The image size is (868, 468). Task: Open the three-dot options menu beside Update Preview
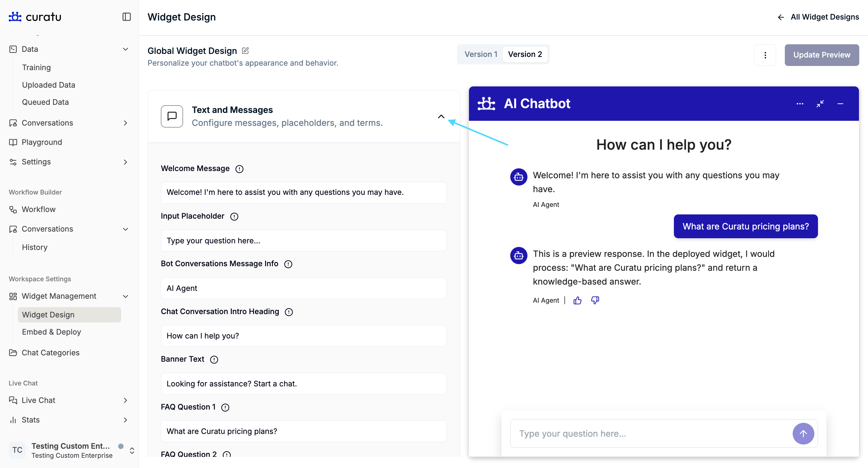coord(765,55)
